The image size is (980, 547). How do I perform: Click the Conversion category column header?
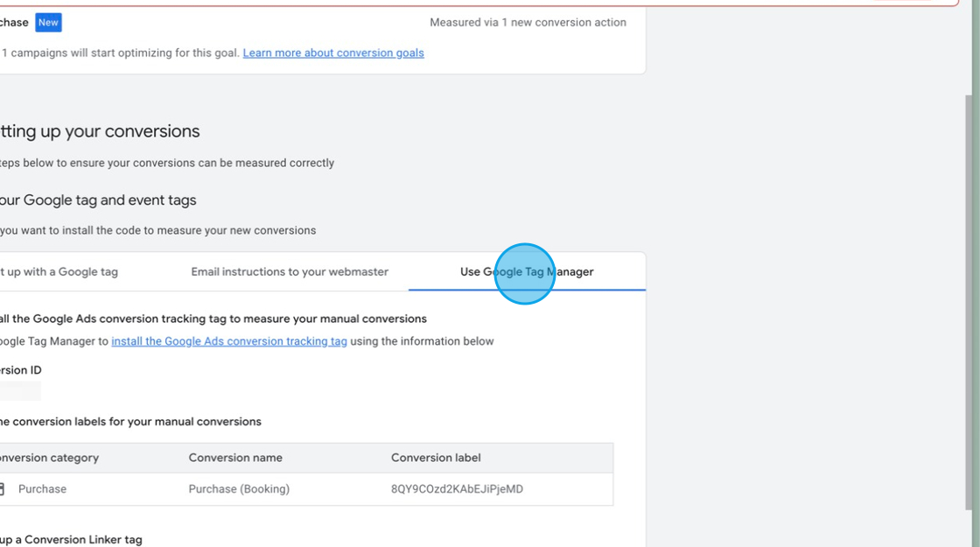pos(48,458)
